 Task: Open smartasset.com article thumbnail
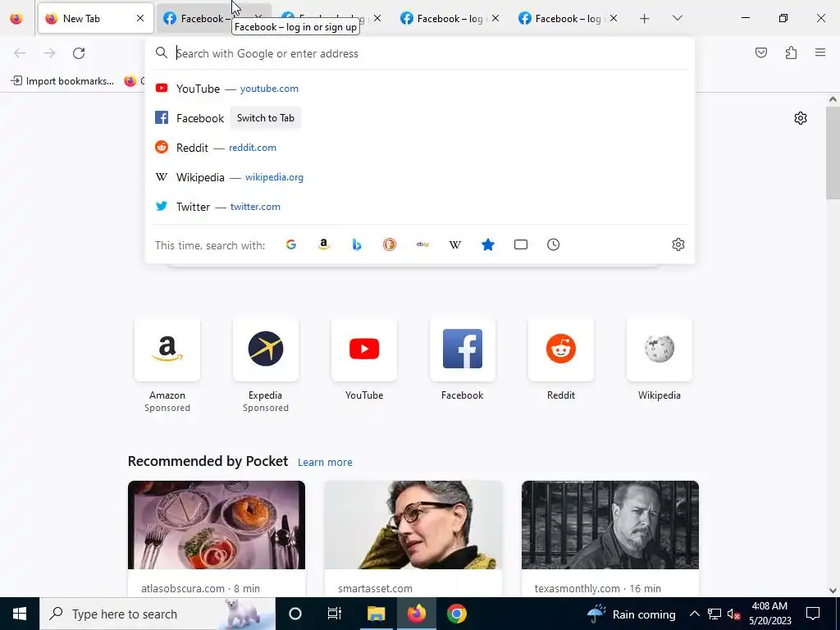(413, 525)
